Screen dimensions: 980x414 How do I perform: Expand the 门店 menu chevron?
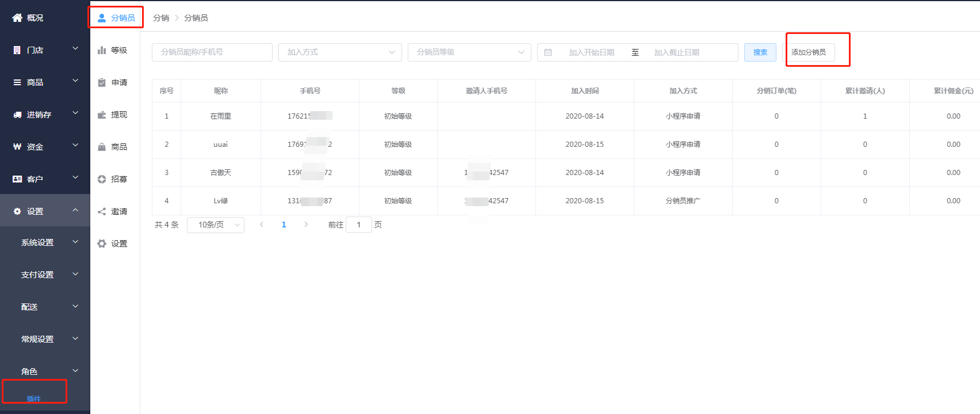pos(75,49)
